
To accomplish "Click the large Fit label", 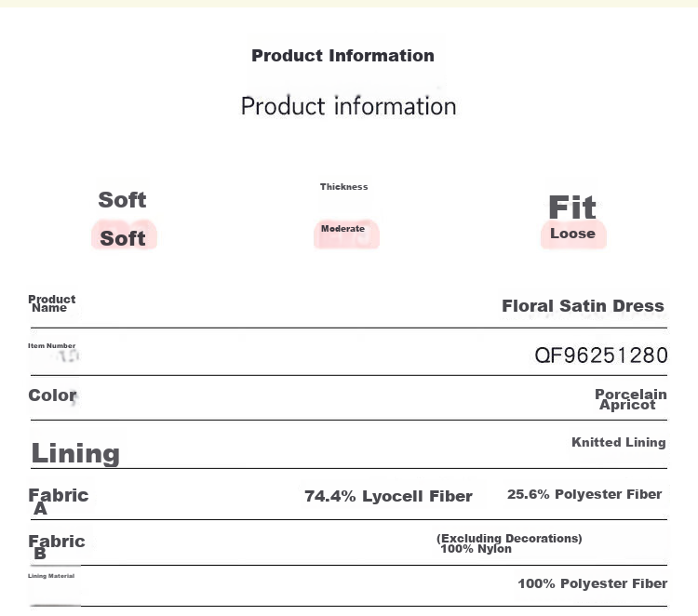I will pos(572,207).
